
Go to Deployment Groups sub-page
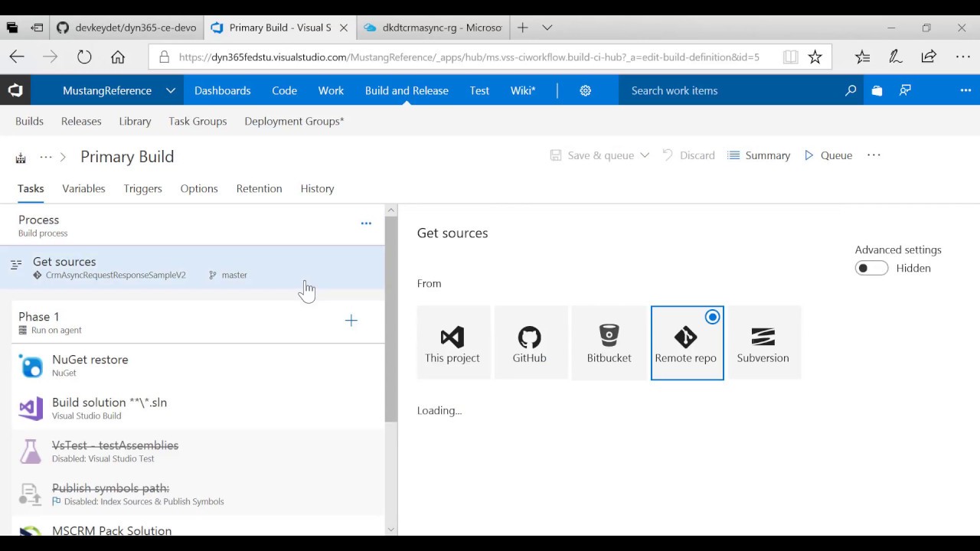point(294,121)
